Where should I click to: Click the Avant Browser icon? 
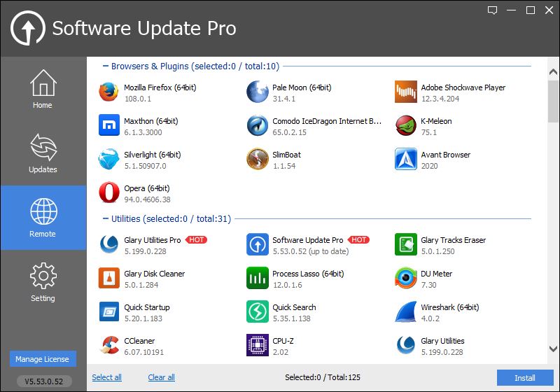[406, 159]
